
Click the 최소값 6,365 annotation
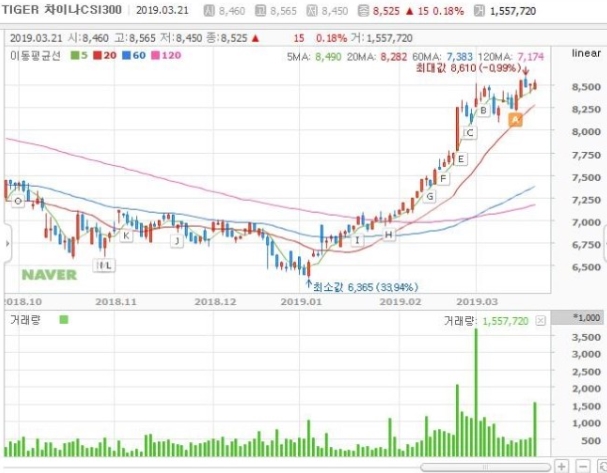365,287
